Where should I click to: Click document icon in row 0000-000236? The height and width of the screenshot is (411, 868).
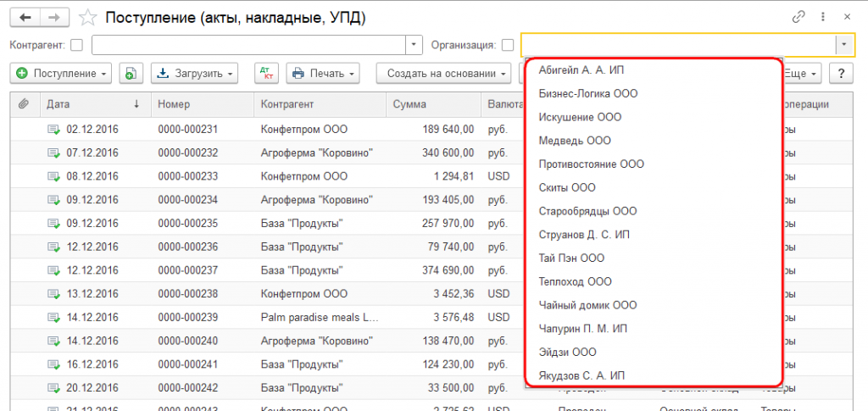[53, 247]
